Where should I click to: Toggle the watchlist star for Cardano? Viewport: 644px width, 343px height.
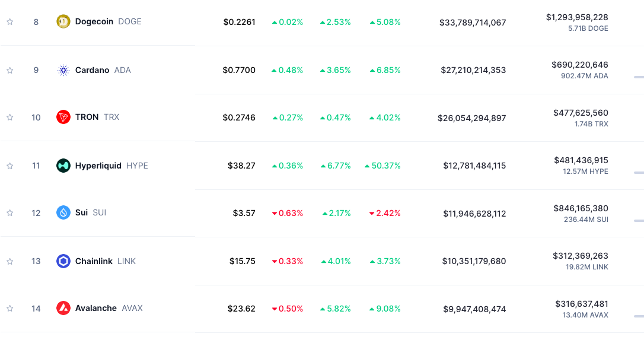click(10, 70)
